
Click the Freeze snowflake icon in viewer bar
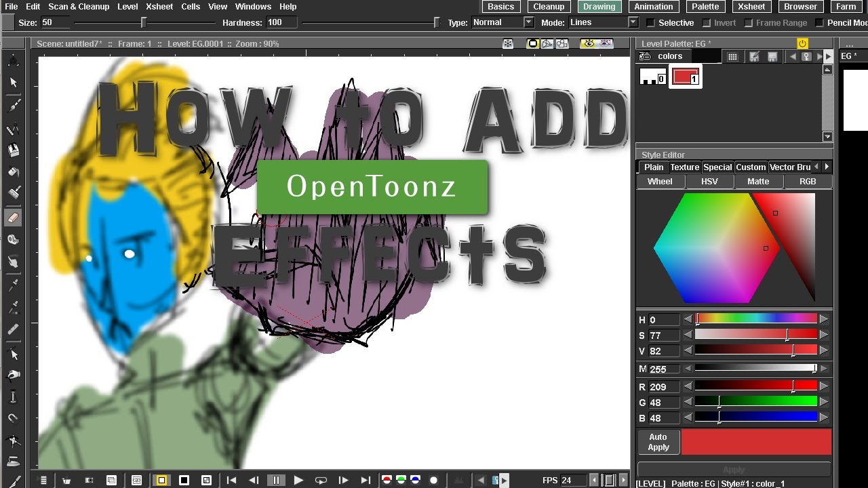(x=507, y=44)
